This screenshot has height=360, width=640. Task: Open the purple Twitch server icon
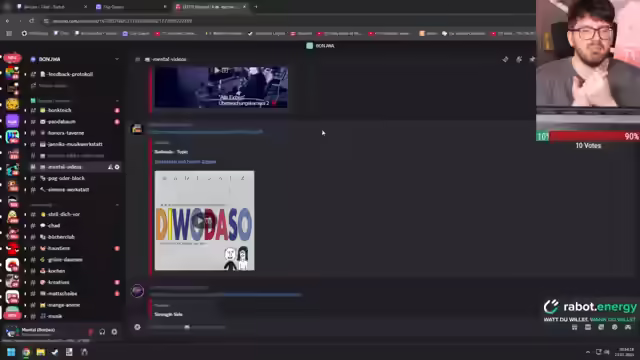[x=12, y=121]
